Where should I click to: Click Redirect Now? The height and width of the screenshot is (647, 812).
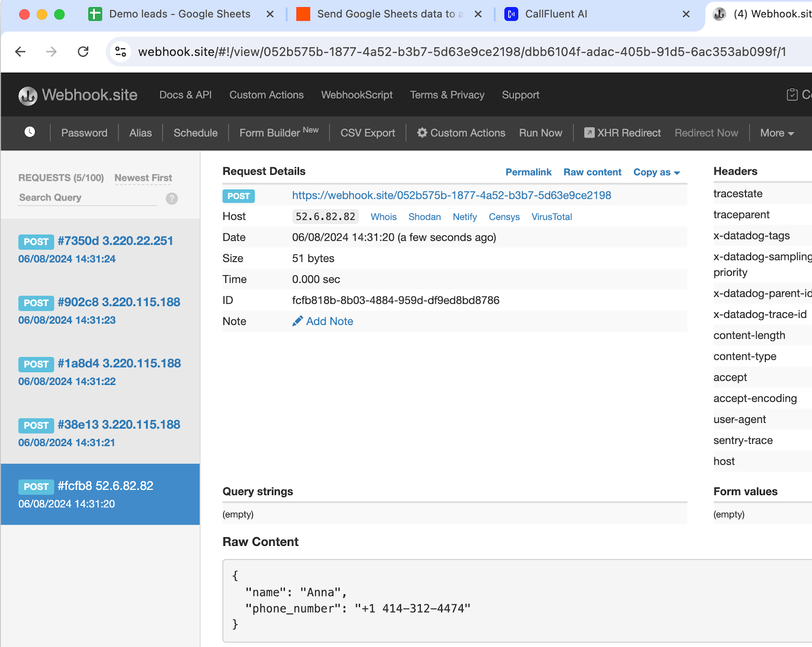(x=706, y=133)
